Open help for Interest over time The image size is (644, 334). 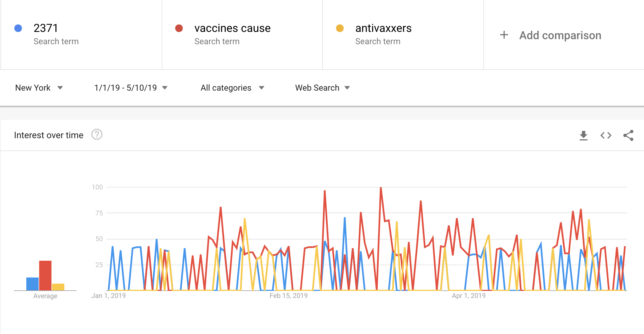(x=97, y=135)
